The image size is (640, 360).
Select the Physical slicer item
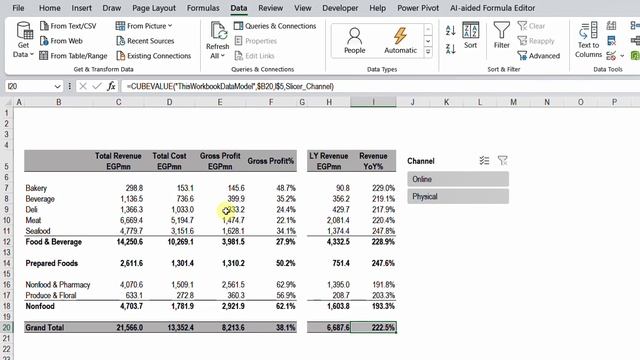click(x=458, y=196)
